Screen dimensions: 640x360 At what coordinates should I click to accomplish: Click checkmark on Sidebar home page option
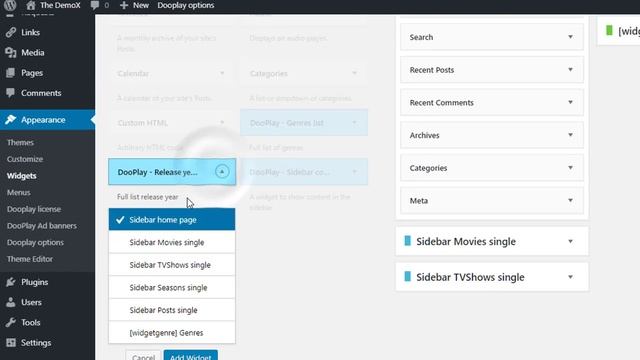120,220
